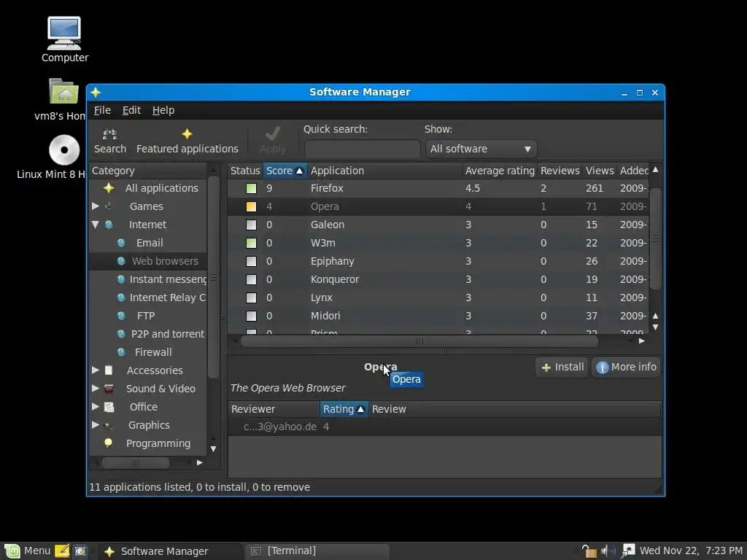The height and width of the screenshot is (560, 747).
Task: Select the Firefox application row
Action: tap(438, 189)
